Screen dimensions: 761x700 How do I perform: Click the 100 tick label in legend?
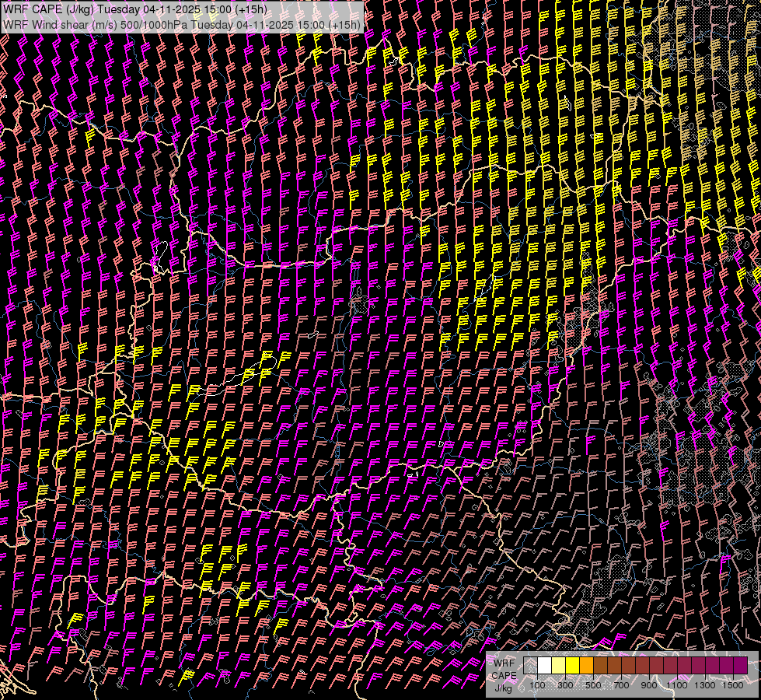(537, 685)
